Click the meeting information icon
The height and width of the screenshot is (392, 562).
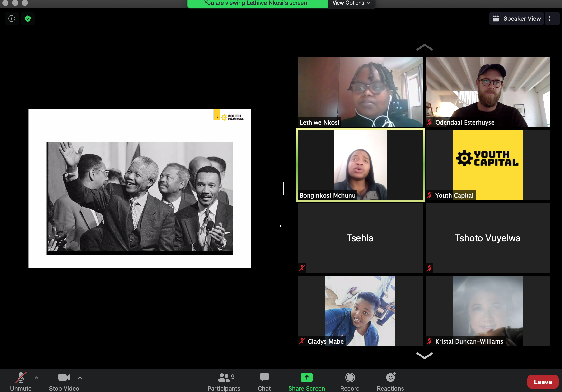click(11, 18)
